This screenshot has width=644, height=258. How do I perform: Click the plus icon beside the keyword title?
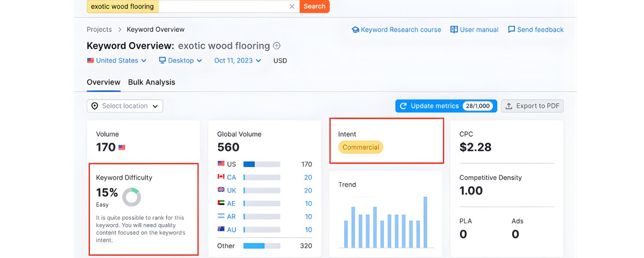click(x=277, y=46)
